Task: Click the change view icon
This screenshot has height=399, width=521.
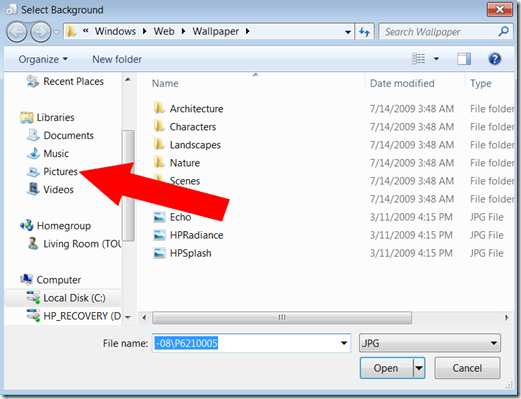Action: pyautogui.click(x=418, y=59)
